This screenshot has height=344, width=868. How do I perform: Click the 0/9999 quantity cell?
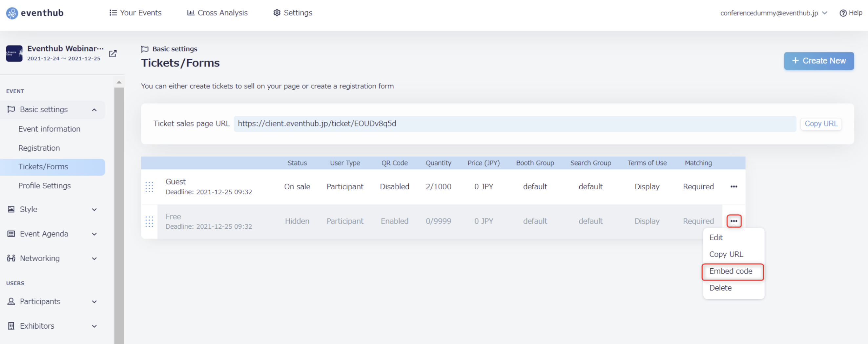click(x=438, y=221)
